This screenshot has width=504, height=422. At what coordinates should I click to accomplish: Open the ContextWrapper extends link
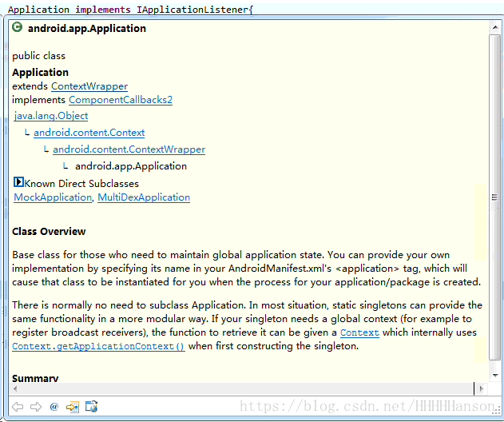click(x=89, y=86)
